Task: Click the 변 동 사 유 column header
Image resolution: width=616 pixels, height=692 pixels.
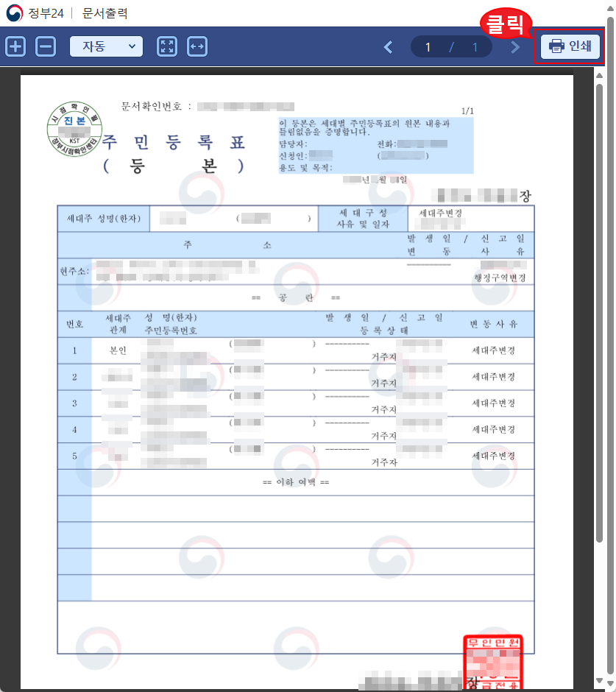Action: 494,324
